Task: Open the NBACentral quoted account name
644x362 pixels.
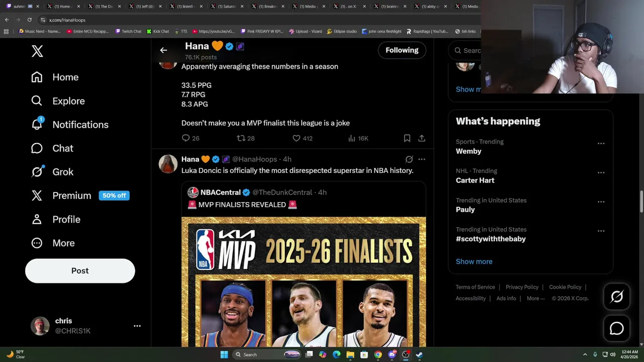Action: (220, 192)
